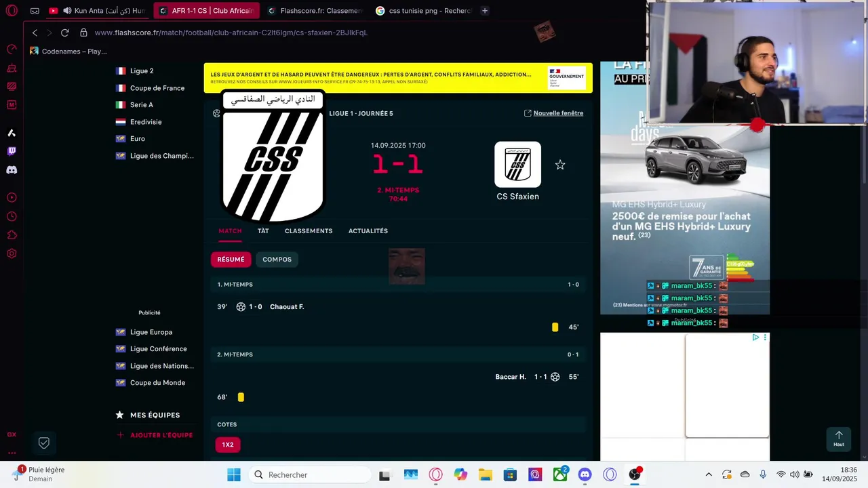Open the CLASSEMENTS tab
Image resolution: width=868 pixels, height=488 pixels.
(309, 231)
